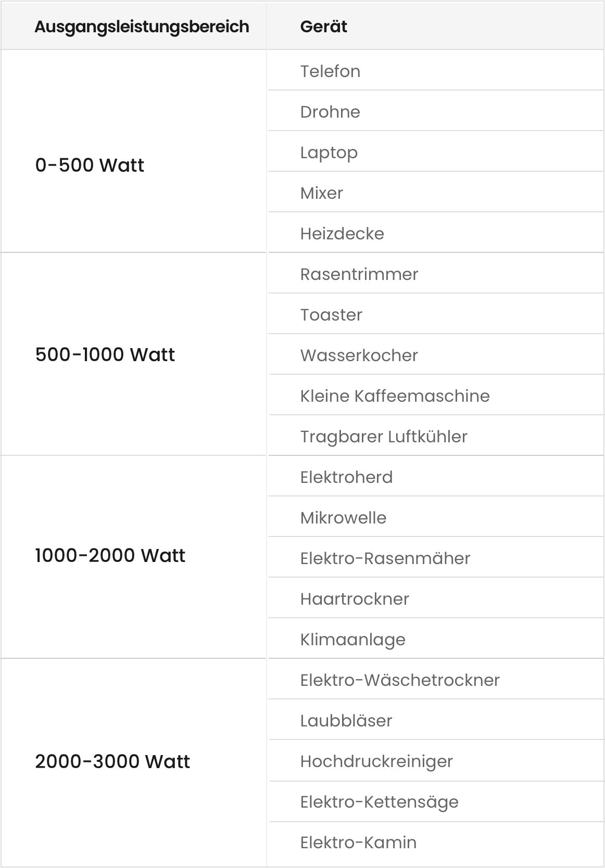Select the Haartrockner entry
Image resolution: width=605 pixels, height=868 pixels.
point(355,598)
